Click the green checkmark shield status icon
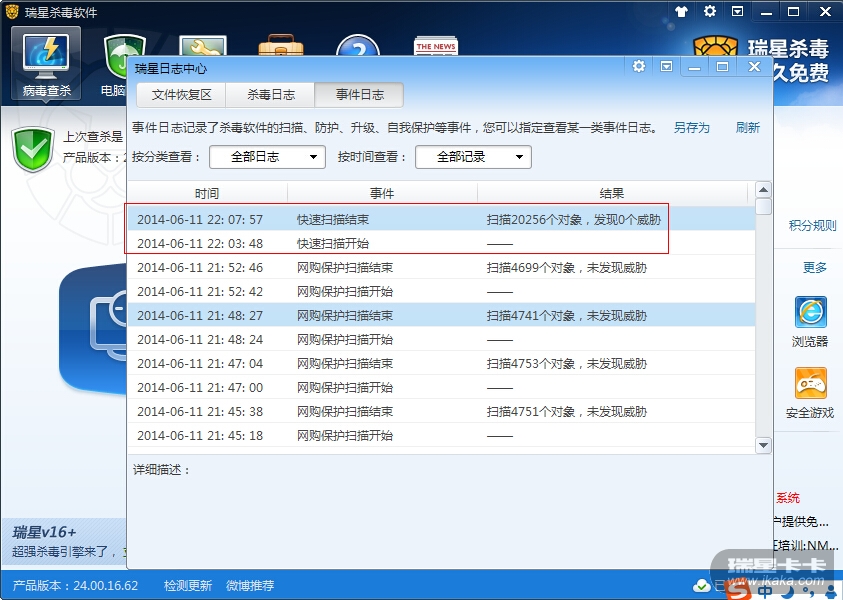Viewport: 843px width, 600px height. pos(33,148)
